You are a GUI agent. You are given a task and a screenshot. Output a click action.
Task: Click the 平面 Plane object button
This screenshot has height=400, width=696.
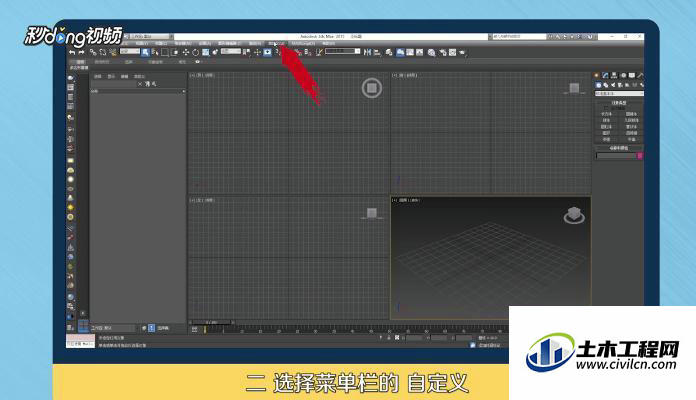coord(632,139)
